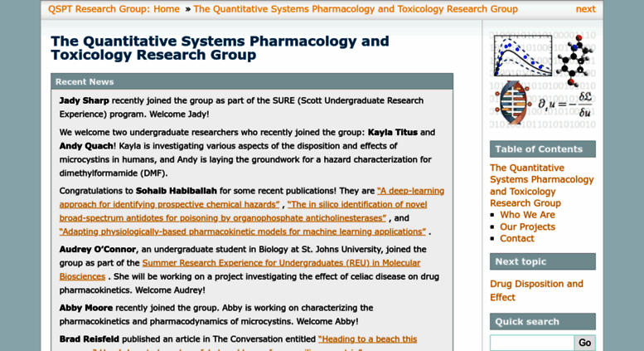Open the Drug Disposition and Effect next topic
The height and width of the screenshot is (351, 644).
tap(536, 290)
